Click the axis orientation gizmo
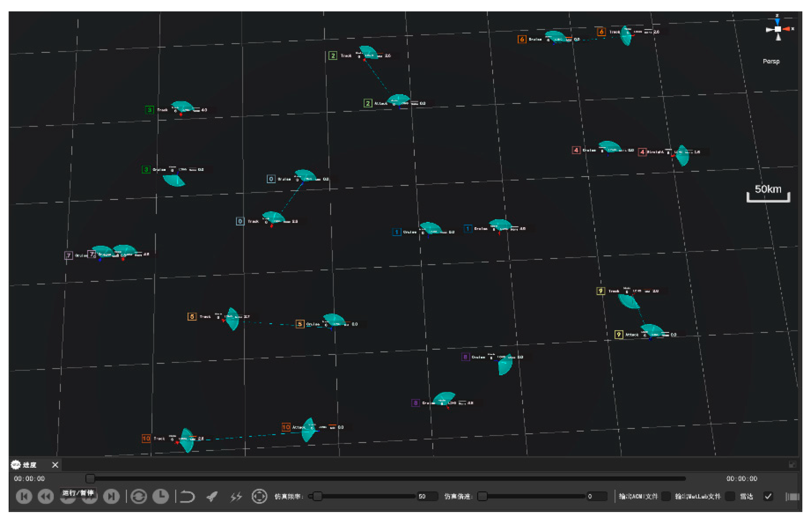The height and width of the screenshot is (521, 812). (x=778, y=29)
